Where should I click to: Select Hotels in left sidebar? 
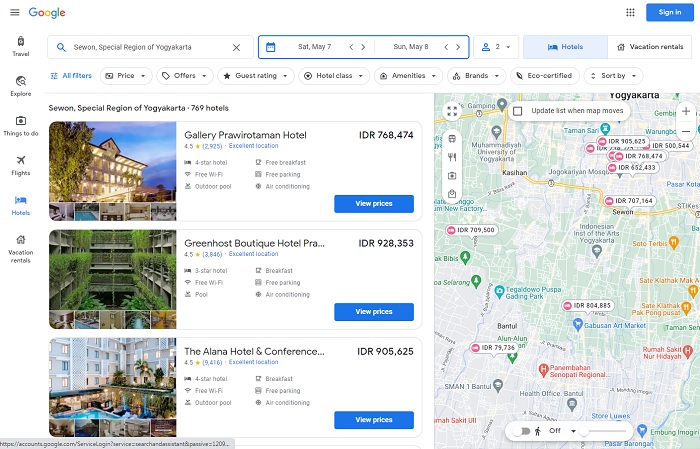point(21,205)
